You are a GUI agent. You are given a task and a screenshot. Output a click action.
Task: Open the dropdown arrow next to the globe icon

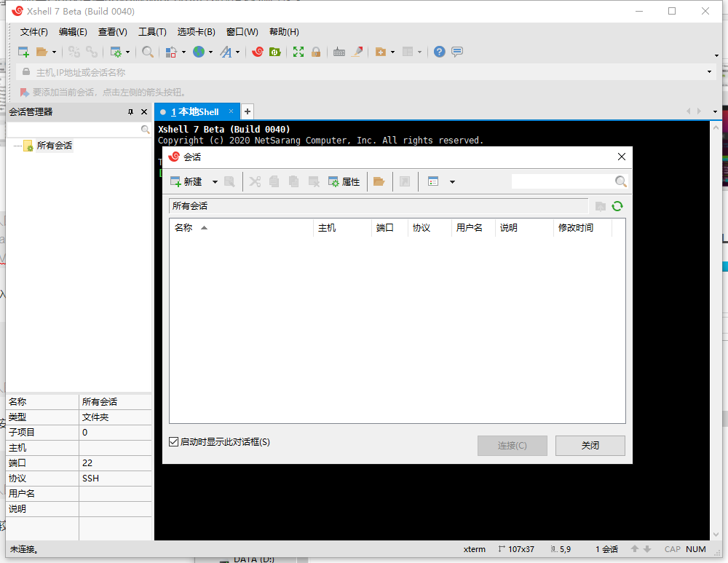[x=211, y=52]
